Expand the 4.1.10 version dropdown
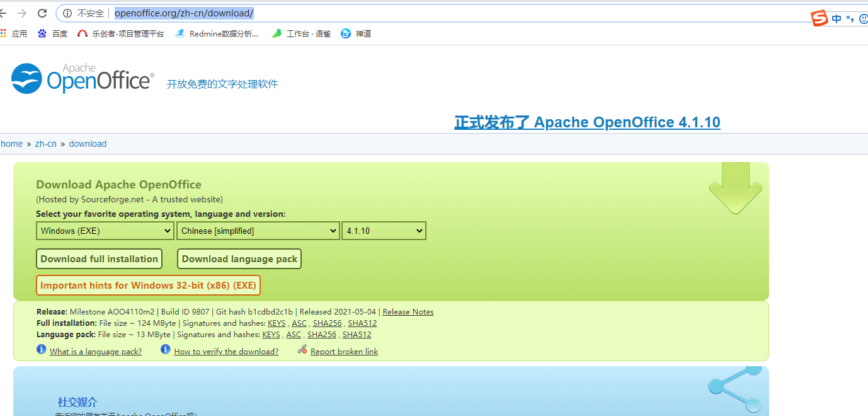The image size is (868, 416). (384, 231)
